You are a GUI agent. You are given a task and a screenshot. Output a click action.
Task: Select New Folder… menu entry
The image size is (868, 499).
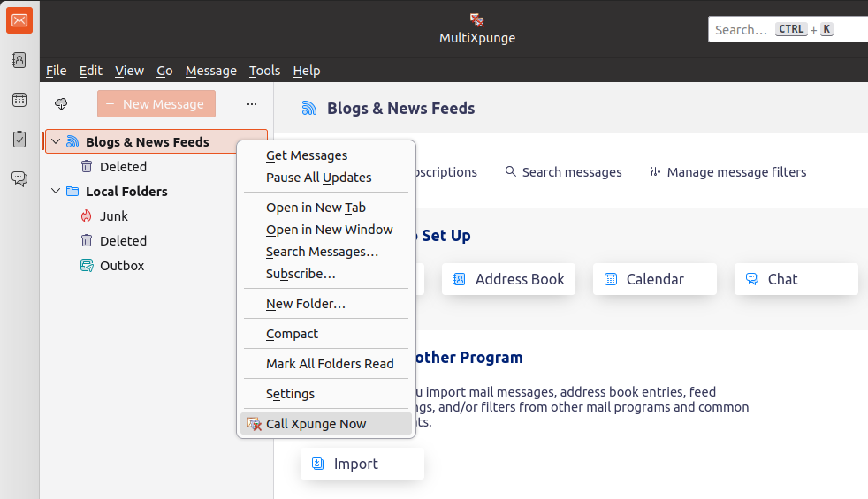[326, 304]
